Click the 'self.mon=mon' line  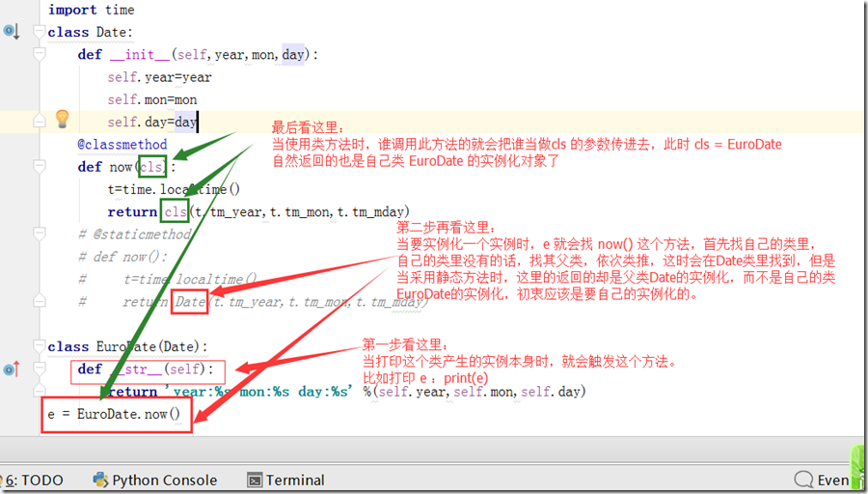pos(152,99)
